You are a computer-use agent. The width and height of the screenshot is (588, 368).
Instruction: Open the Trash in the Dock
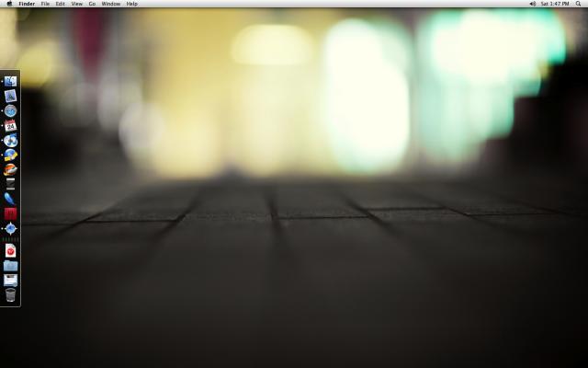tap(10, 294)
